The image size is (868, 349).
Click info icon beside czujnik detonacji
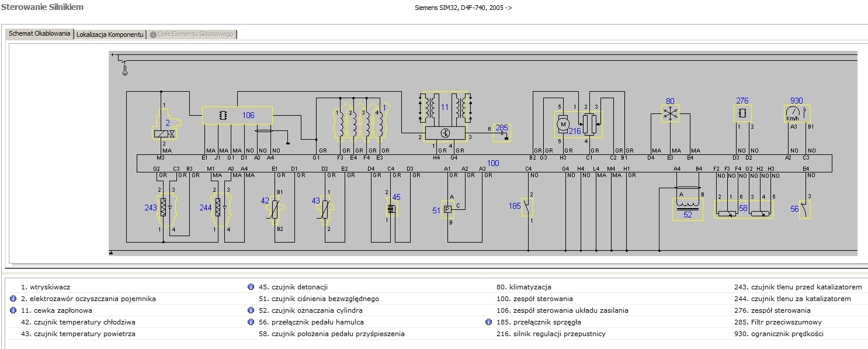pyautogui.click(x=251, y=287)
